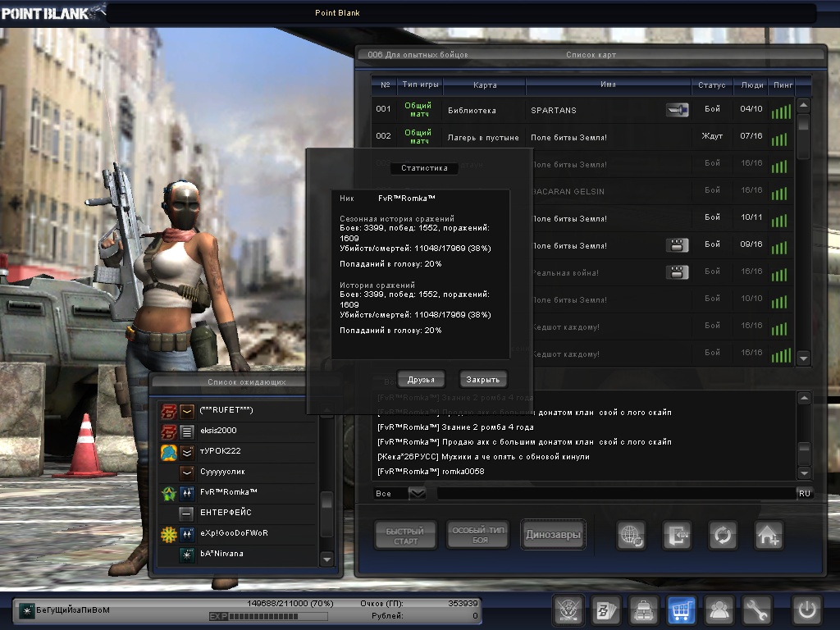Click the power exit icon
The height and width of the screenshot is (630, 840).
(x=807, y=609)
